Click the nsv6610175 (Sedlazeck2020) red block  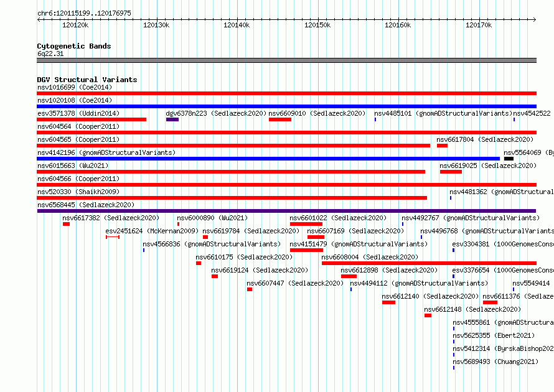click(199, 263)
